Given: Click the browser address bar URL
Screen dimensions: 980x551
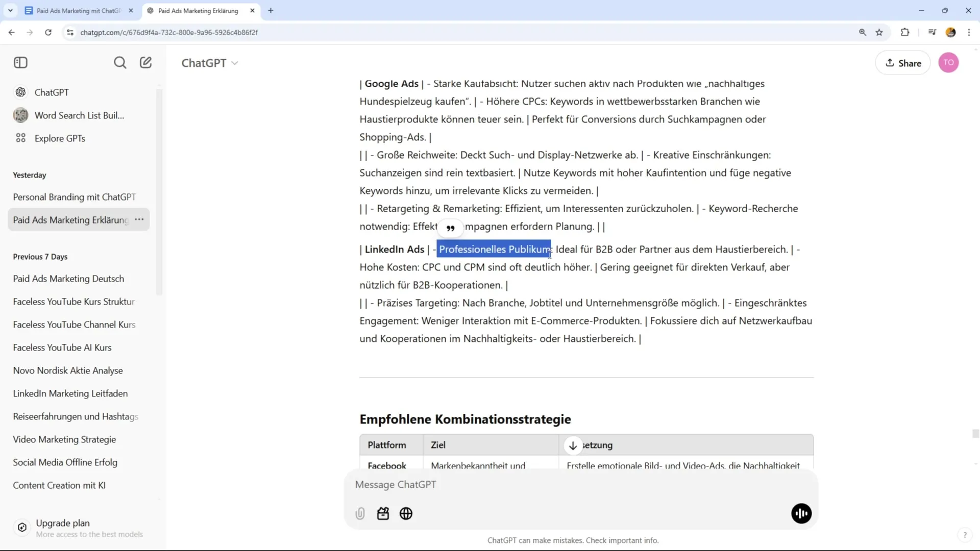Looking at the screenshot, I should point(169,32).
